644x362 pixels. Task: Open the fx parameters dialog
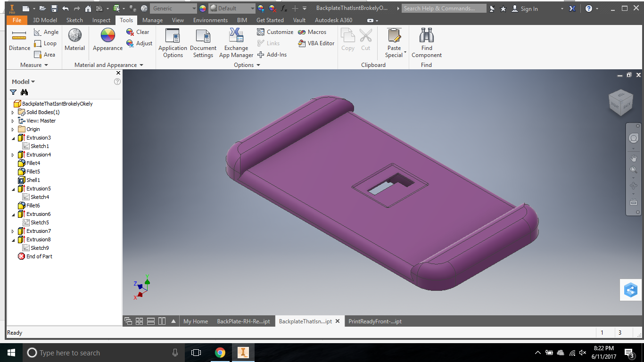(283, 8)
